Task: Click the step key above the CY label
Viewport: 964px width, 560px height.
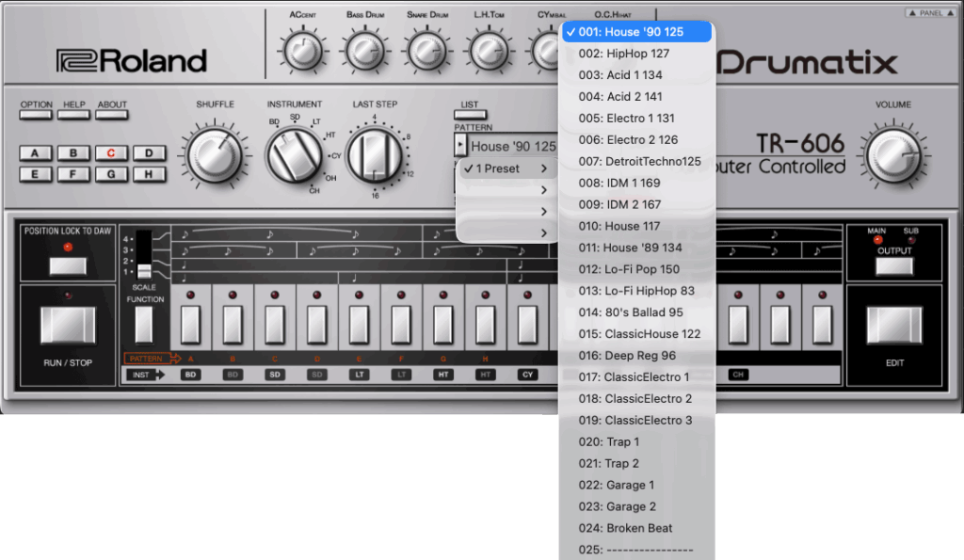Action: (x=527, y=324)
